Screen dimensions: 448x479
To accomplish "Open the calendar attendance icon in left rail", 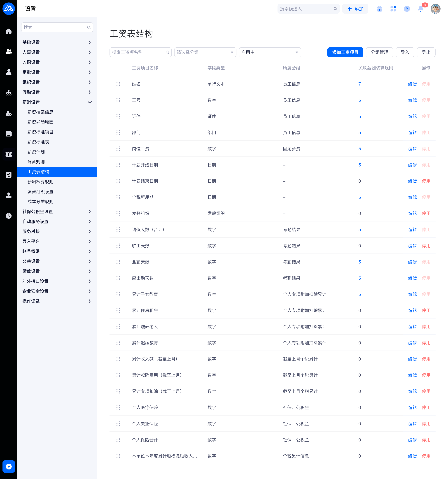I will (9, 134).
